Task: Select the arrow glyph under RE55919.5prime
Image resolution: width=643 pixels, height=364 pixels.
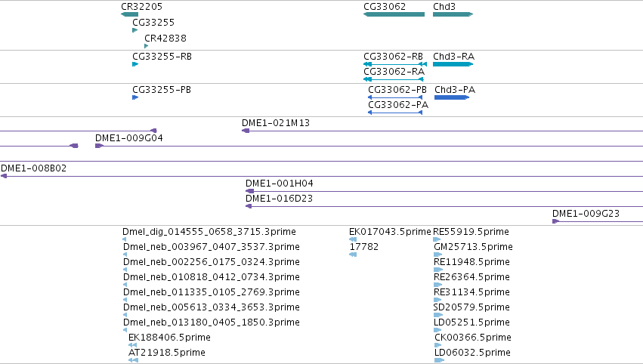Action: coord(437,239)
